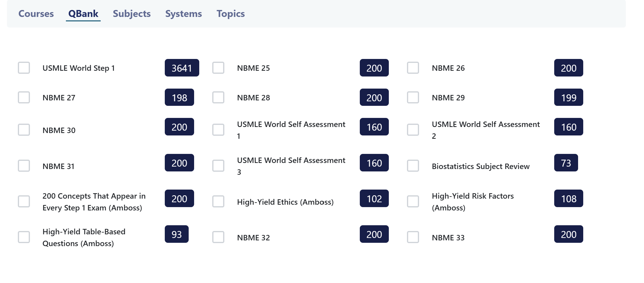This screenshot has height=283, width=644.
Task: Select the Biostatistics Subject Review checkbox
Action: tap(413, 166)
